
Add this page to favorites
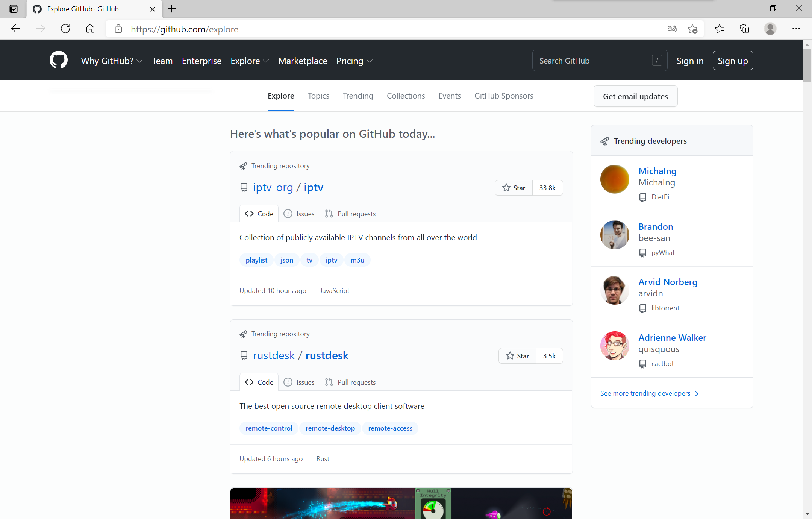692,29
